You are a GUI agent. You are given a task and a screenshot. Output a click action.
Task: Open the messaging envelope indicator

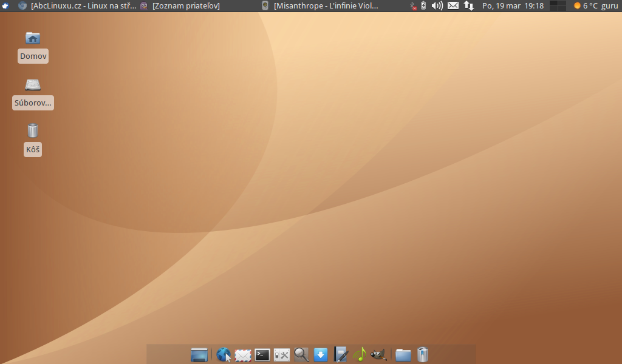pos(453,5)
